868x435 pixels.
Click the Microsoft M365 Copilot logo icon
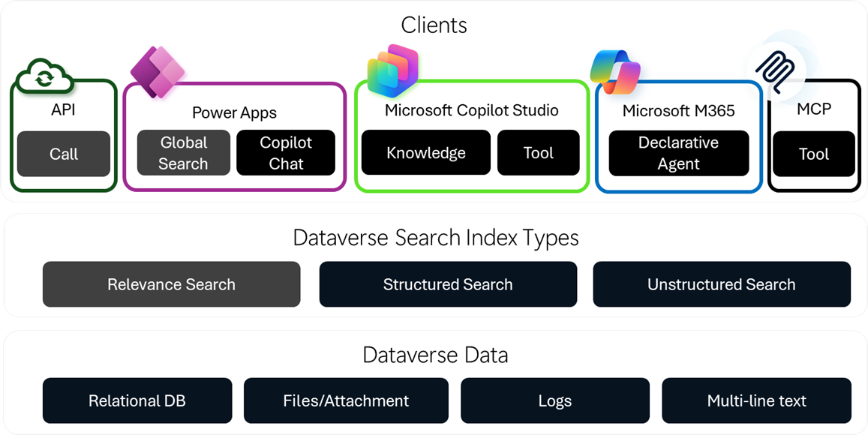pyautogui.click(x=615, y=72)
